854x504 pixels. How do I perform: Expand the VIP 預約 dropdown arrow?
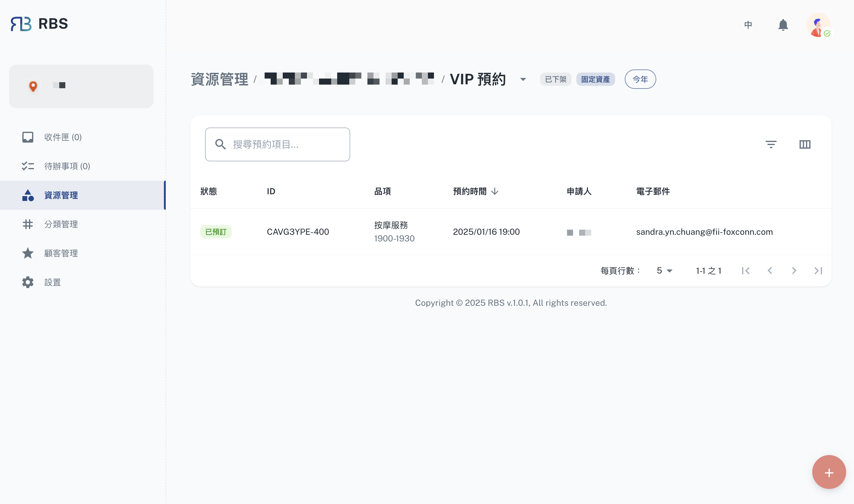pos(523,79)
